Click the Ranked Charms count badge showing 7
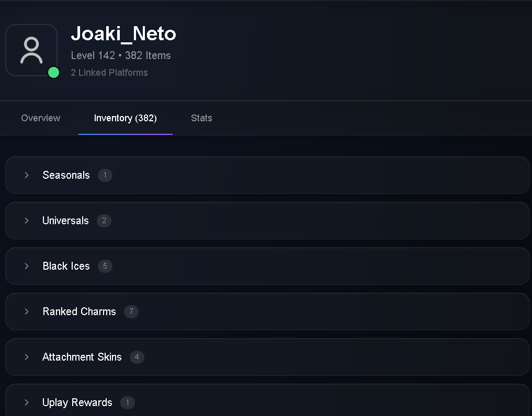 [131, 311]
